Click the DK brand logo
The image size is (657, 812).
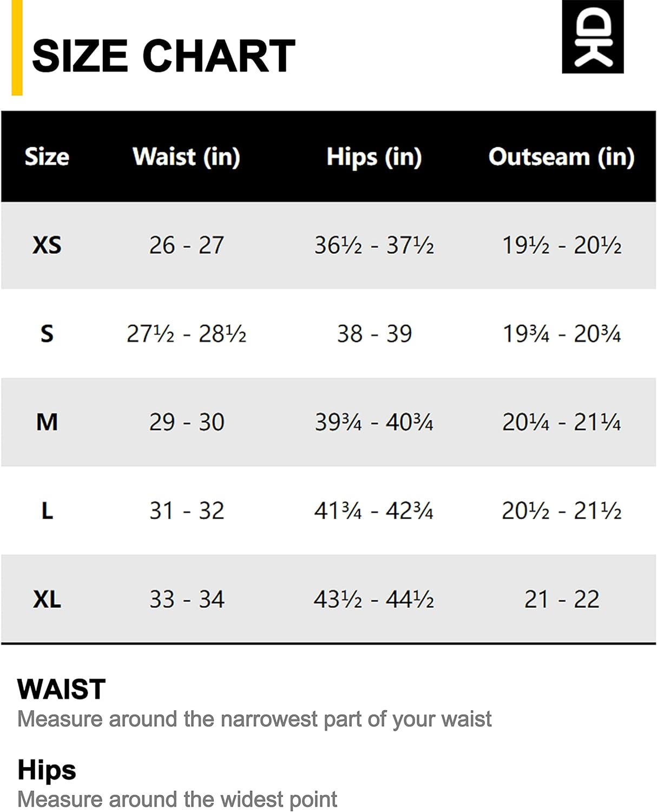click(x=593, y=36)
